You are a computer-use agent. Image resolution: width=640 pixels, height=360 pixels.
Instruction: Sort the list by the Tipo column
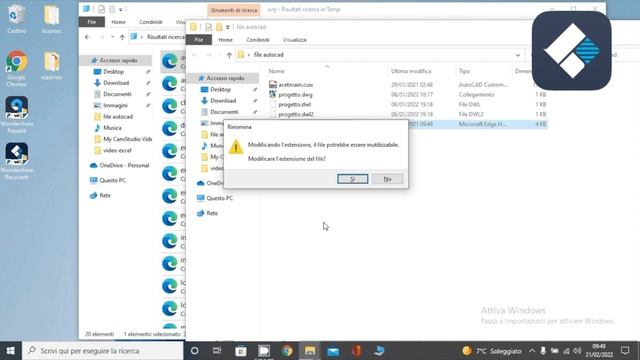click(464, 71)
